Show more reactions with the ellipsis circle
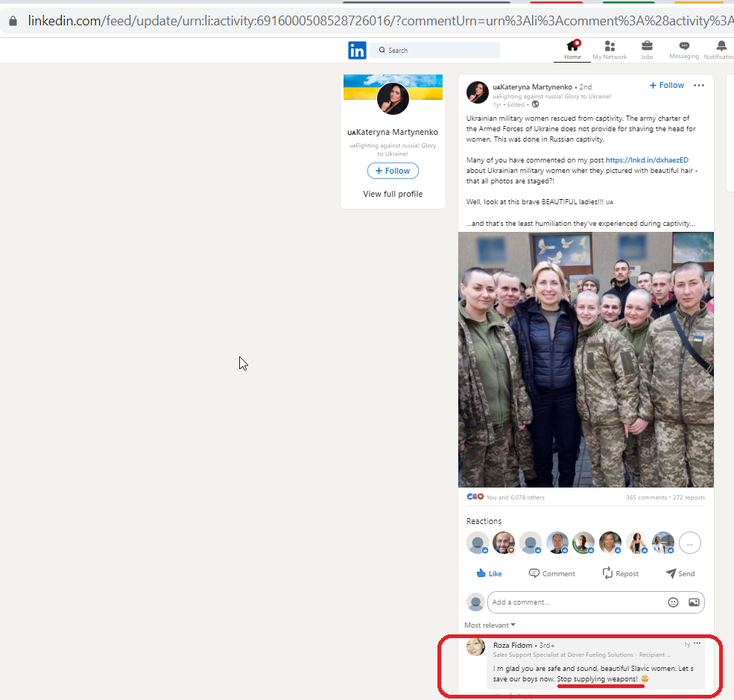Screen dimensions: 734x700 pyautogui.click(x=690, y=543)
